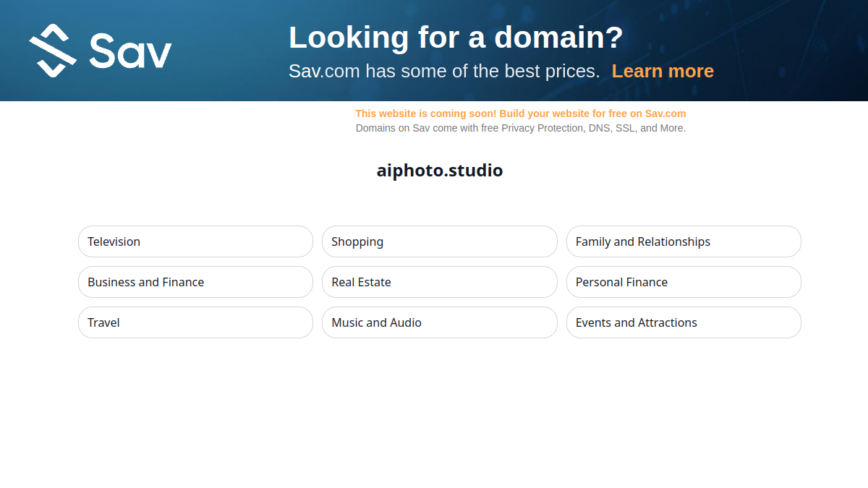Click the aiphoto.studio domain heading
The height and width of the screenshot is (488, 868).
440,171
